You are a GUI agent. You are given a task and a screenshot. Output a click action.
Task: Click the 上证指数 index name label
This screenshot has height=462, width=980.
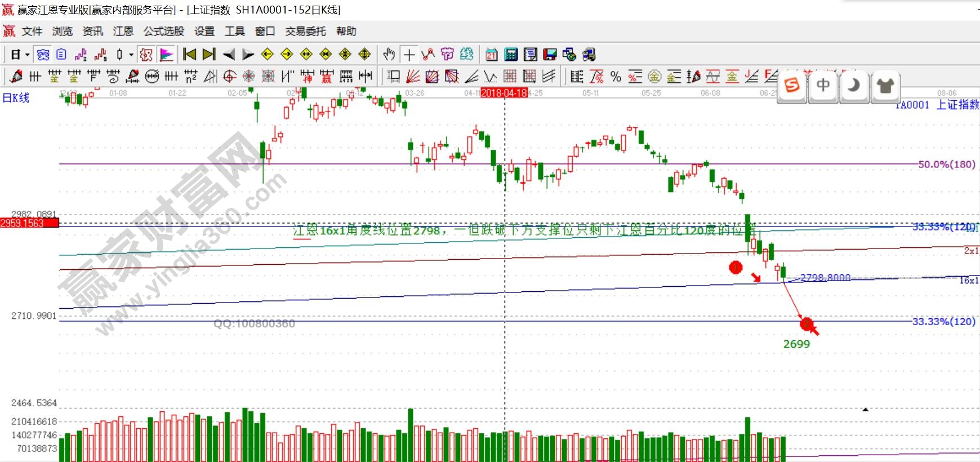tap(957, 105)
